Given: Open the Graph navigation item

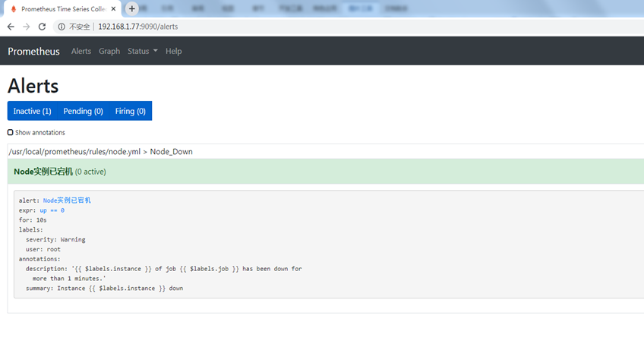Looking at the screenshot, I should [x=109, y=51].
